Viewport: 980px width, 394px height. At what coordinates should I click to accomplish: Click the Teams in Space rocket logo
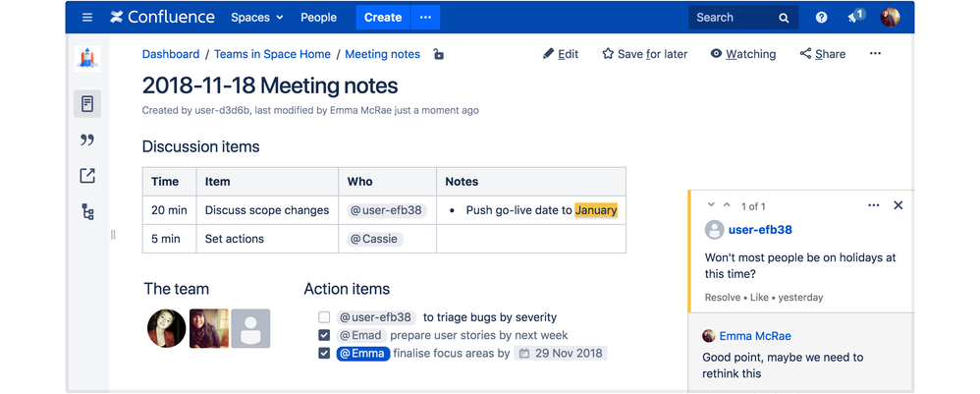coord(86,59)
